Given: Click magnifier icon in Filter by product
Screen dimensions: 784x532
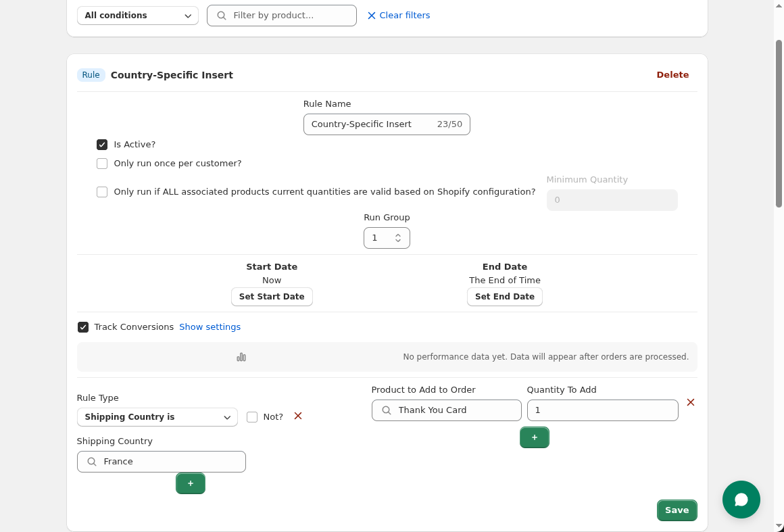Looking at the screenshot, I should tap(222, 16).
